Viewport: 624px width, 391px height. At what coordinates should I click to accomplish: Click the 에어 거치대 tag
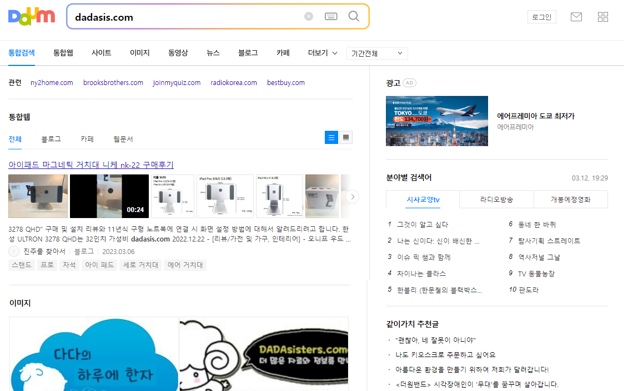pos(185,265)
